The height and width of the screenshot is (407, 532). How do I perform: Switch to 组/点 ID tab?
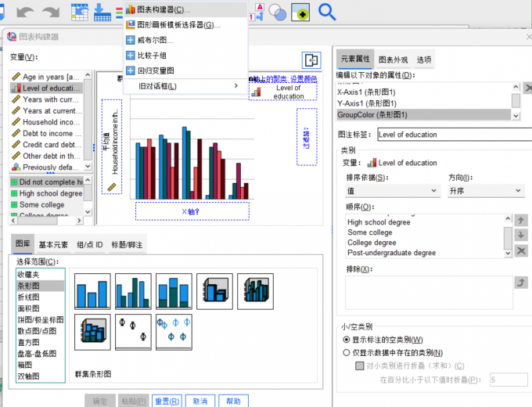[89, 244]
